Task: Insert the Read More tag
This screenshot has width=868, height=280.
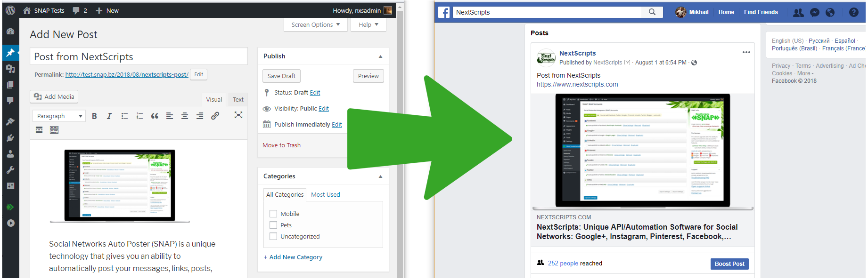Action: coord(39,130)
